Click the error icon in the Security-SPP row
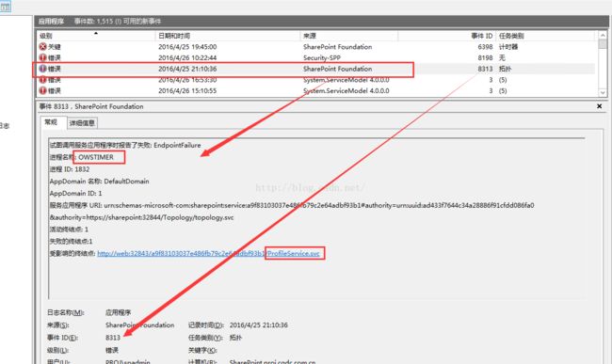612x364 pixels. (x=43, y=57)
